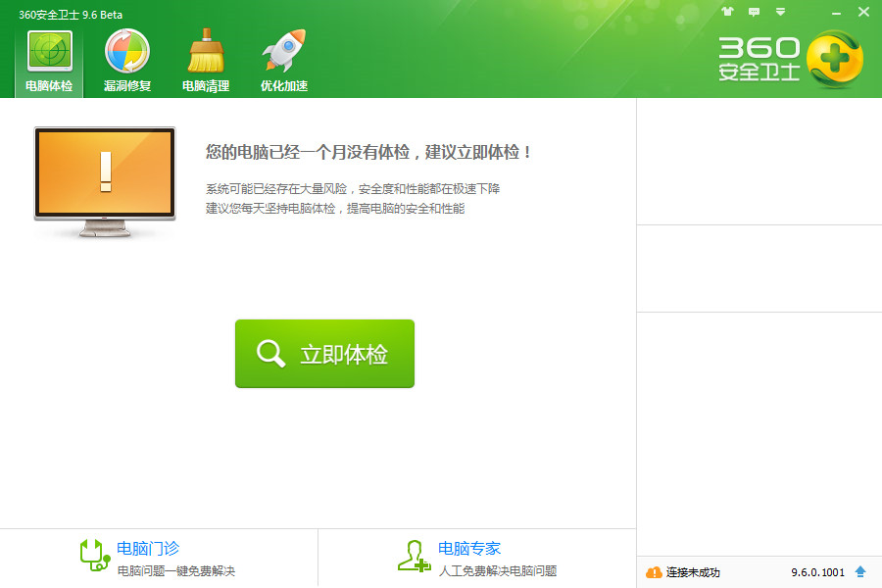Open the main menu dropdown arrow
Viewport: 882px width, 588px height.
pos(781,12)
